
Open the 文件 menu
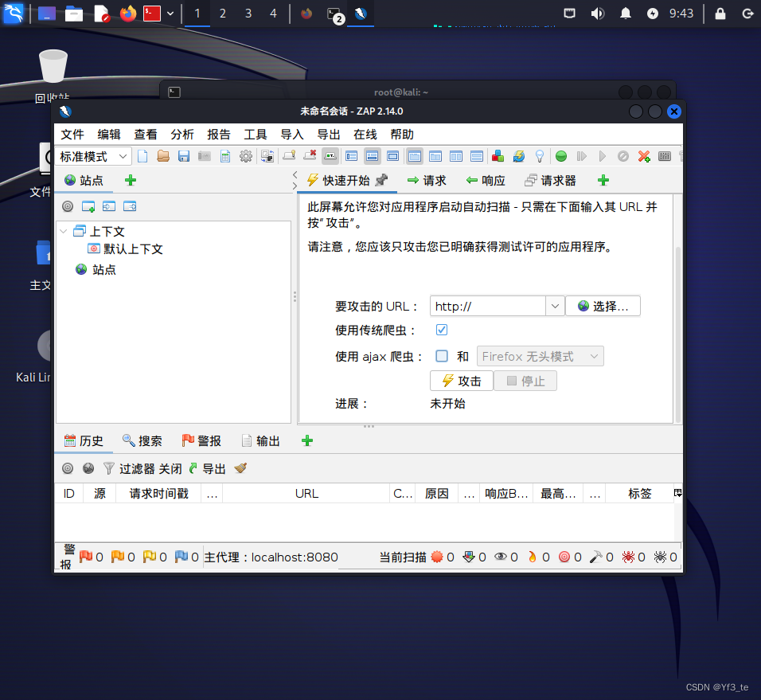pyautogui.click(x=72, y=135)
